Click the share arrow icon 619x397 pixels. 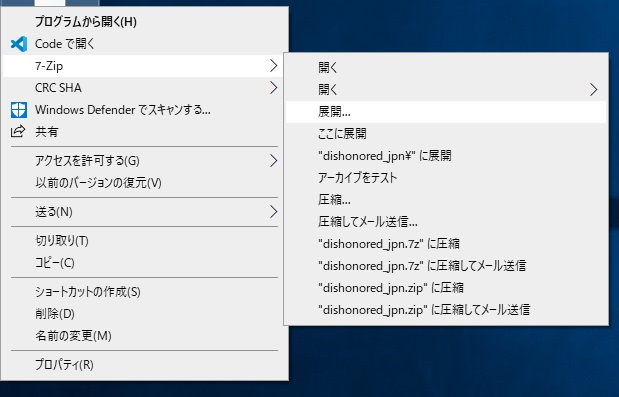click(18, 131)
